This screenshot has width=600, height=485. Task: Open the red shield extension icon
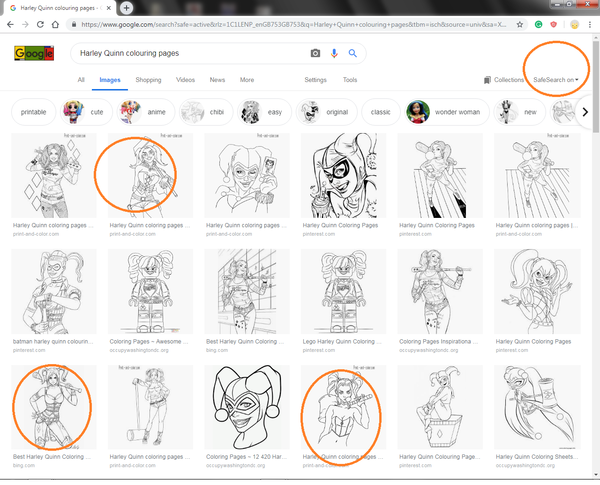click(553, 24)
